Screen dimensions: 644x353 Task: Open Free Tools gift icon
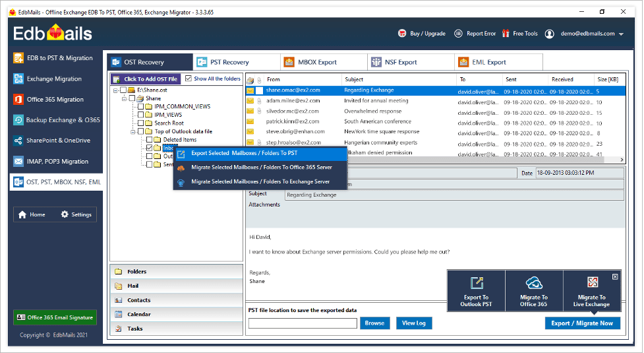tap(506, 33)
